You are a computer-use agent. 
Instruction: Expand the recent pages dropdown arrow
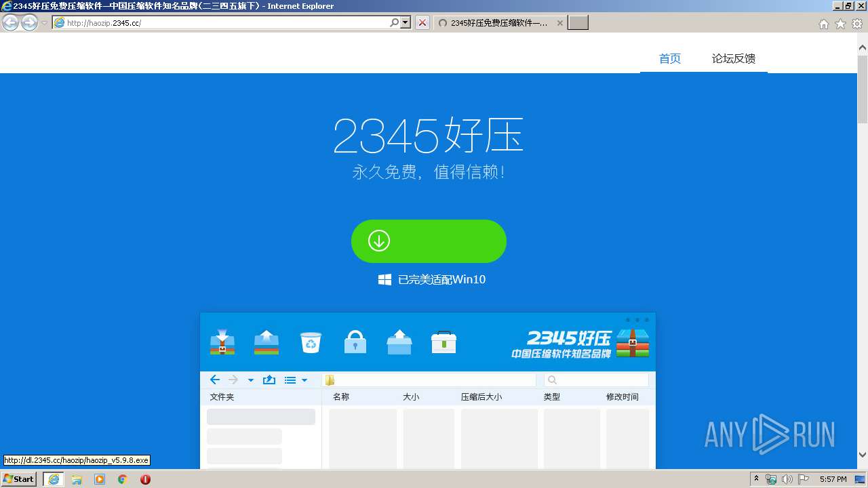click(44, 23)
